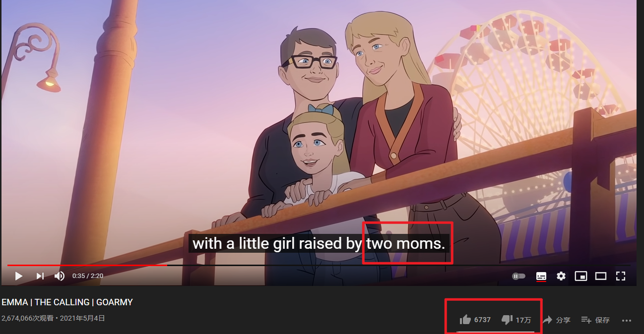The width and height of the screenshot is (644, 334).
Task: Open the three-dot more actions menu
Action: [x=627, y=321]
